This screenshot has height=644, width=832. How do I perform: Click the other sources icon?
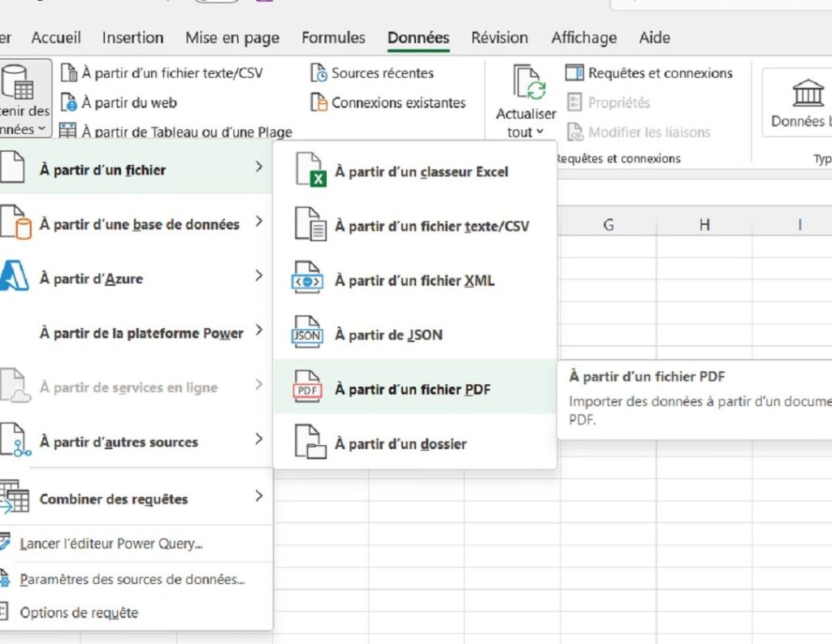point(15,440)
